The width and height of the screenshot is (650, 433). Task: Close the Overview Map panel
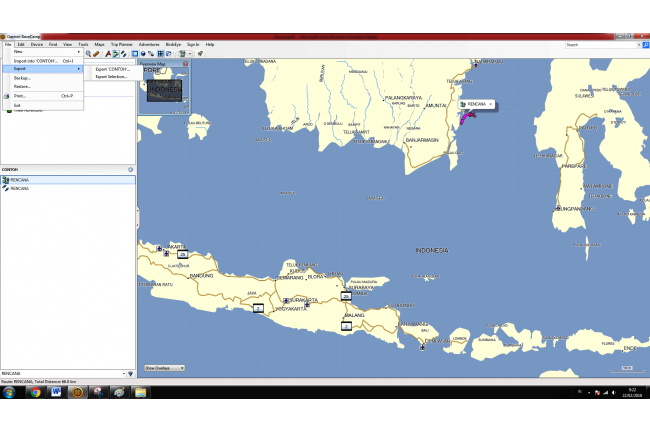coord(185,63)
